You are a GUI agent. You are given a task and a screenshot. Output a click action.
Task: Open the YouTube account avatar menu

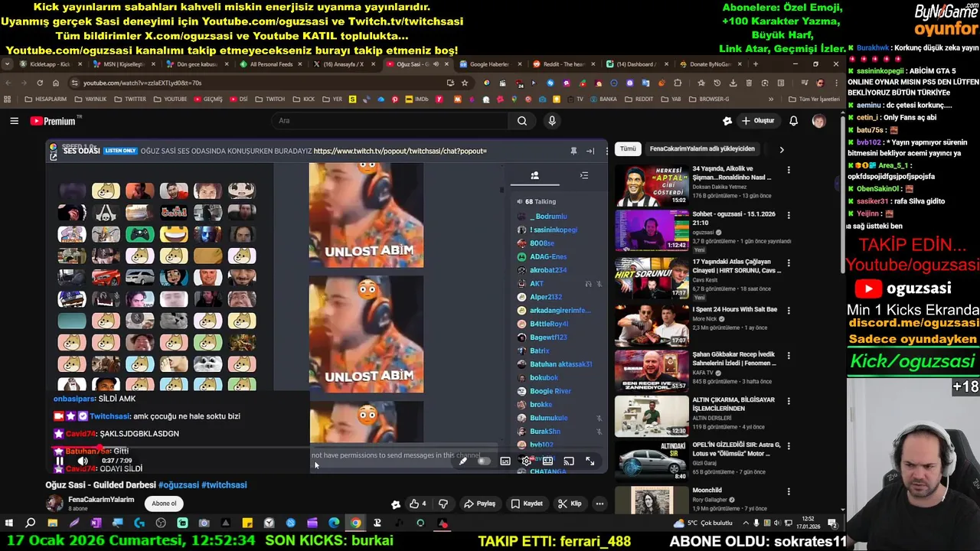pyautogui.click(x=818, y=121)
